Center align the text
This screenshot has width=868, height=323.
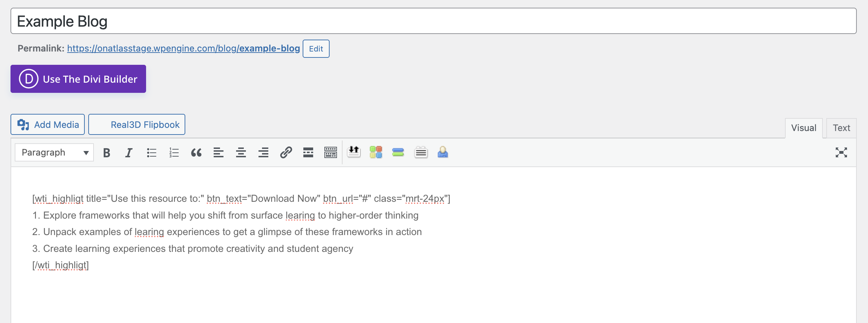[241, 153]
